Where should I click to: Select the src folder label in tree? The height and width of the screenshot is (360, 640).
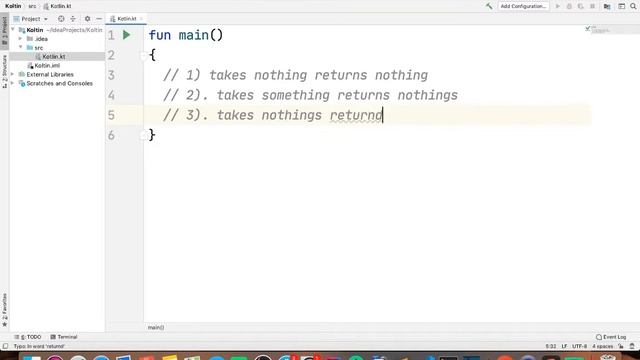tap(39, 48)
